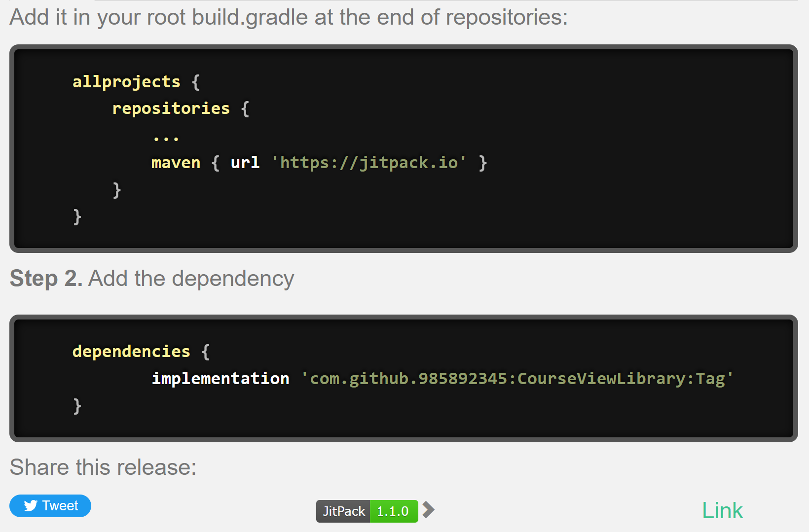Click the arrow beside JitPack badge
This screenshot has height=532, width=809.
click(429, 510)
